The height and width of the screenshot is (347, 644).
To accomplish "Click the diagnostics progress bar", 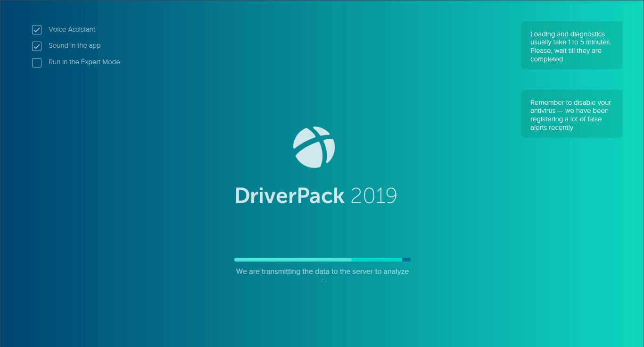I will [x=322, y=260].
